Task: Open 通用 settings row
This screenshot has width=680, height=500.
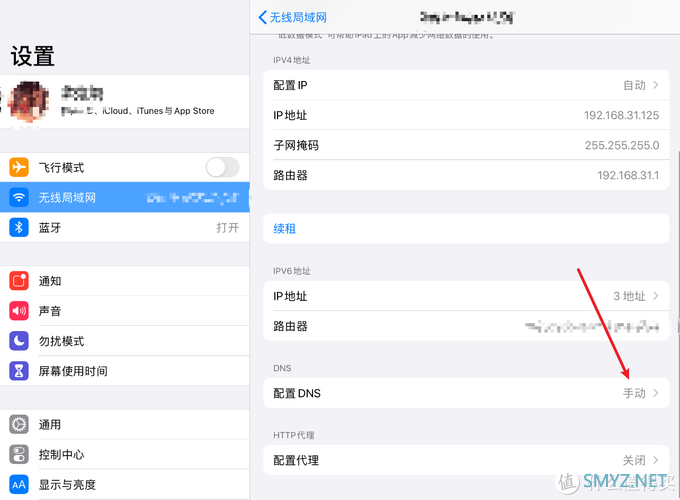Action: click(x=125, y=425)
